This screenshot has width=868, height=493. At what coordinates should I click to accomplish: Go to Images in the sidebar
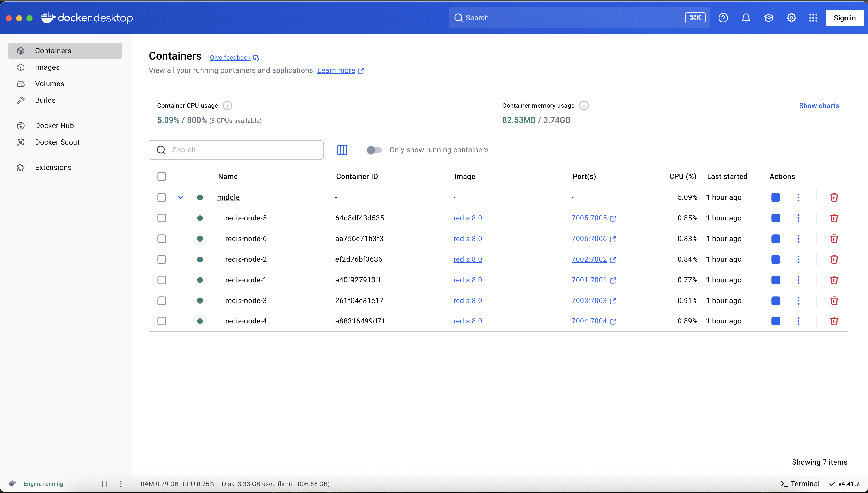click(48, 67)
